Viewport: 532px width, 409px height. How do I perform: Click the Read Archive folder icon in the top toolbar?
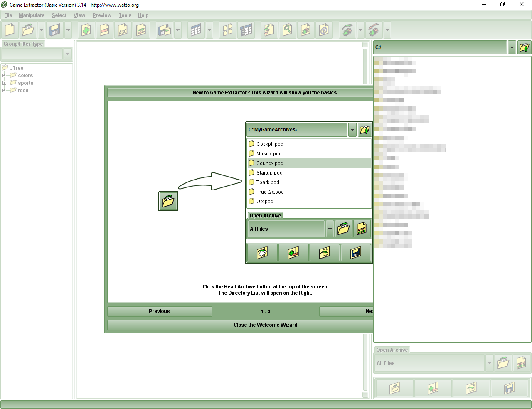[28, 30]
